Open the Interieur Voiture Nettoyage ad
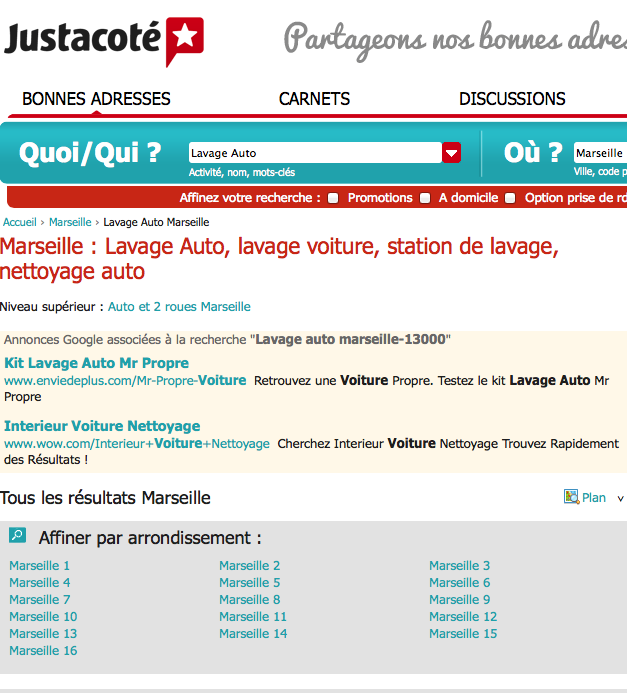The height and width of the screenshot is (695, 627). point(102,426)
